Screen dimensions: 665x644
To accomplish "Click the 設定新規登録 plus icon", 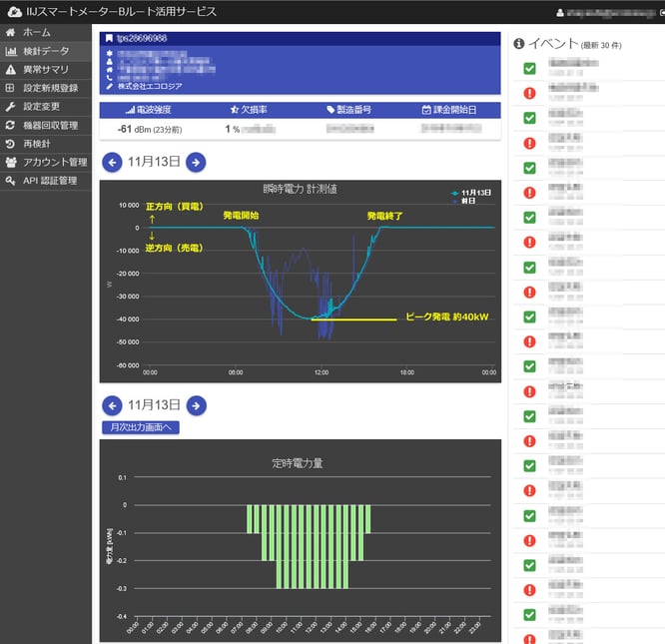I will [x=11, y=88].
